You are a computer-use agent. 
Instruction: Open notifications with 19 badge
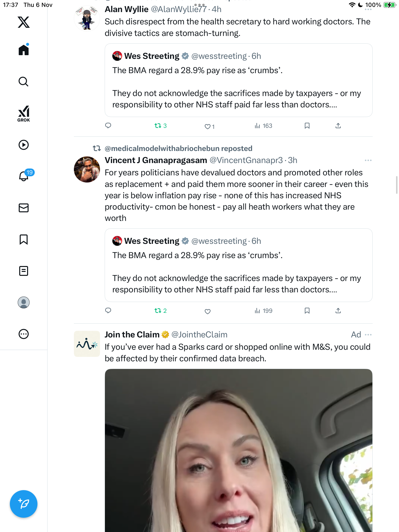coord(24,176)
